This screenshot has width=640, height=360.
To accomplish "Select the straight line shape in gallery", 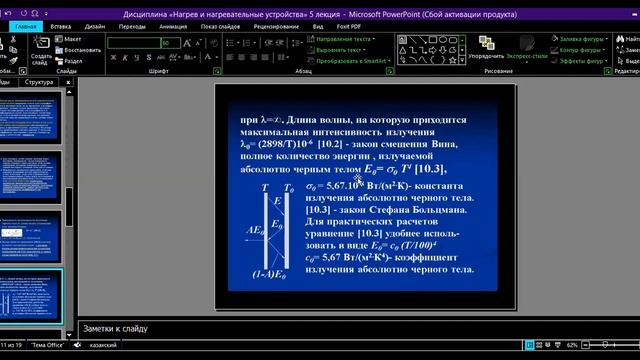I will pyautogui.click(x=413, y=40).
